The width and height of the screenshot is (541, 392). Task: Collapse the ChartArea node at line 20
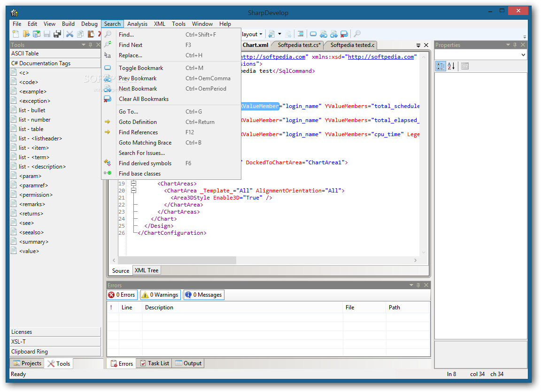(133, 190)
